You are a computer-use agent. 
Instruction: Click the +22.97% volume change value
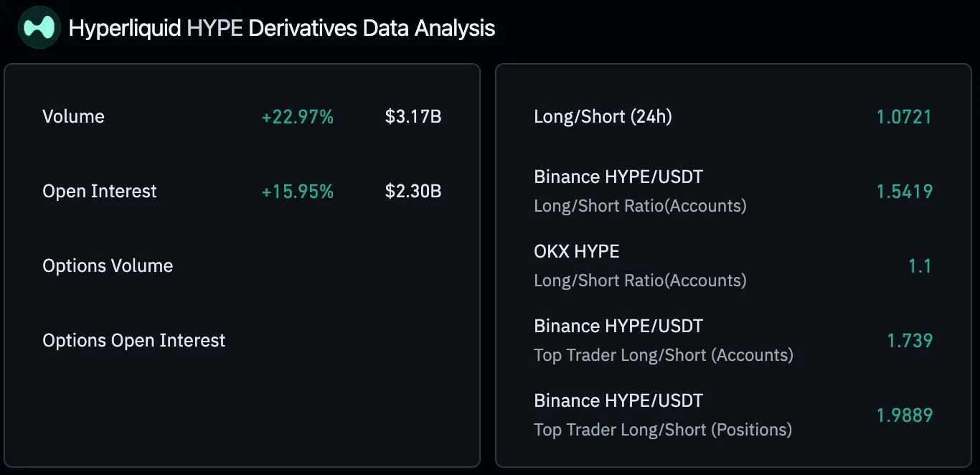tap(297, 117)
